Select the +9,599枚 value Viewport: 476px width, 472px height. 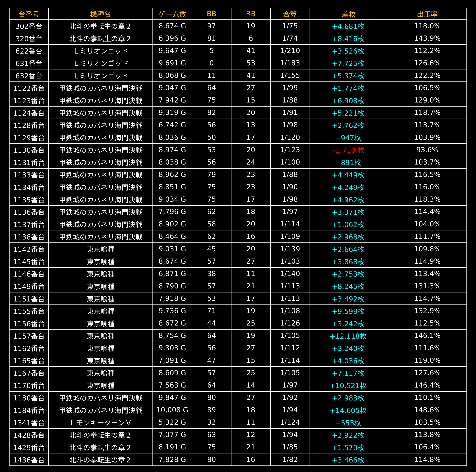point(348,311)
